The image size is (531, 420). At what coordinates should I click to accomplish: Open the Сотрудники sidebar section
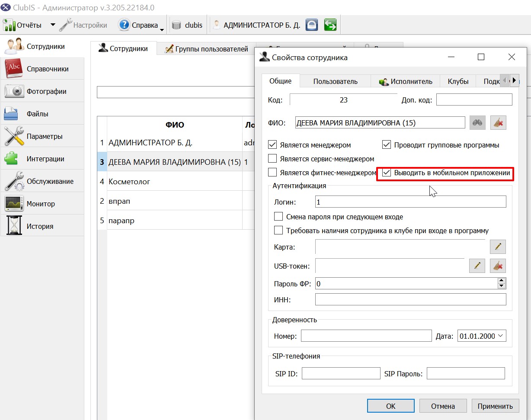42,46
